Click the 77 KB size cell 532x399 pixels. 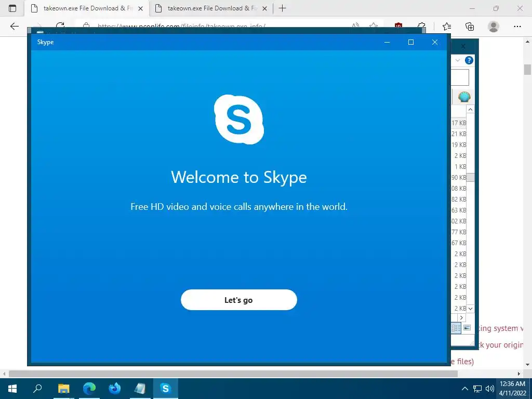point(459,232)
